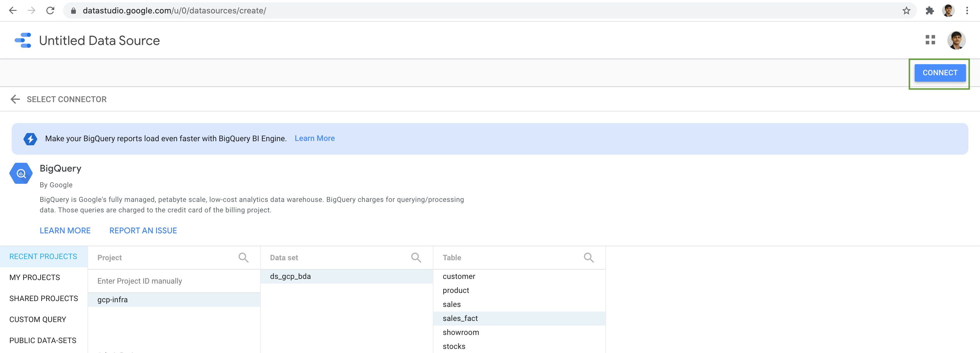980x353 pixels.
Task: Select the SHARED PROJECTS tab
Action: tap(43, 299)
